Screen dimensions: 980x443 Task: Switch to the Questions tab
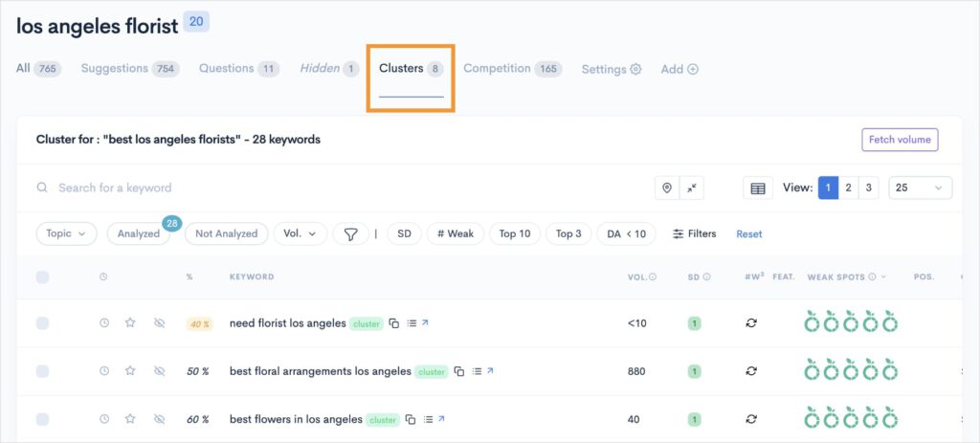[x=239, y=69]
